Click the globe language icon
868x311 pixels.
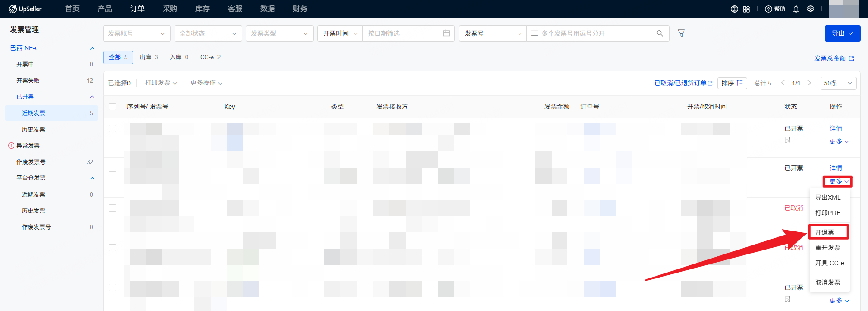point(734,9)
